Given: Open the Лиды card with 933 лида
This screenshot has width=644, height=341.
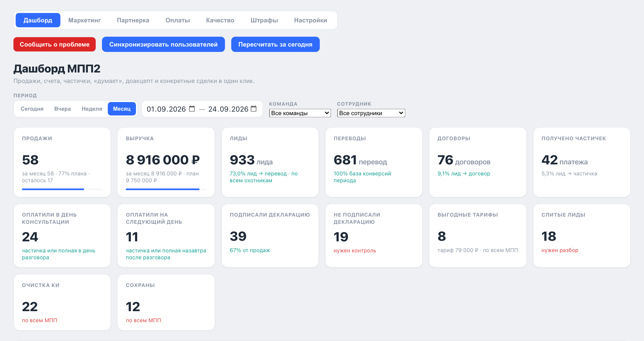Looking at the screenshot, I should click(x=270, y=162).
